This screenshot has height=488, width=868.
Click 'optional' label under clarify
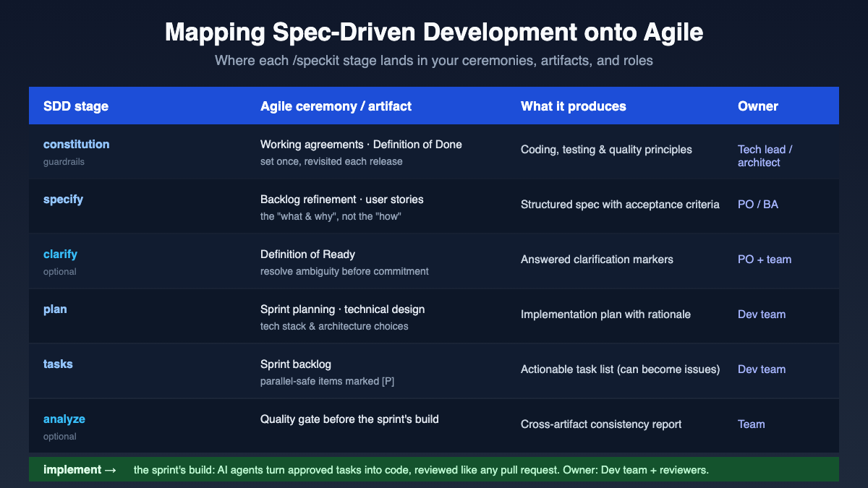pyautogui.click(x=60, y=272)
